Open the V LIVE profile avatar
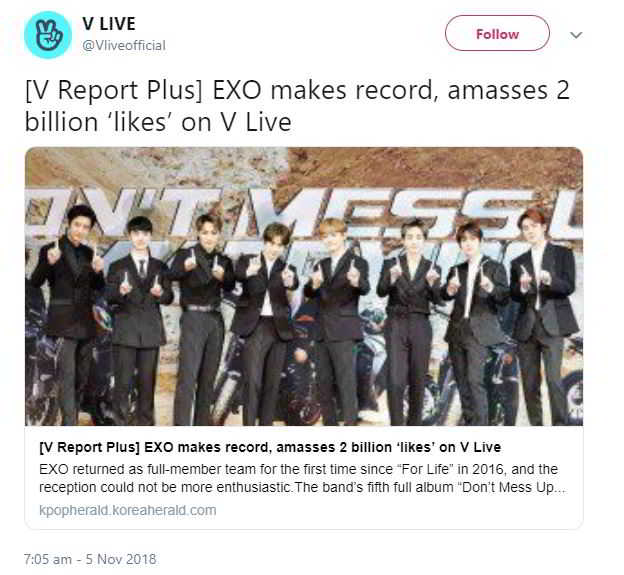The height and width of the screenshot is (575, 624). 48,35
